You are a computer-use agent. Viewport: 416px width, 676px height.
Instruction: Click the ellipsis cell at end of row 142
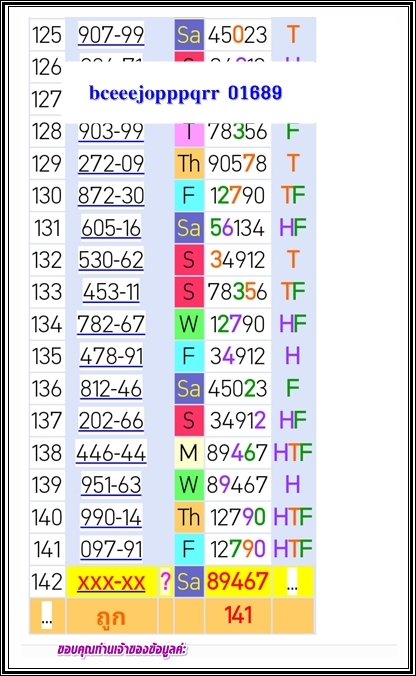pyautogui.click(x=293, y=582)
